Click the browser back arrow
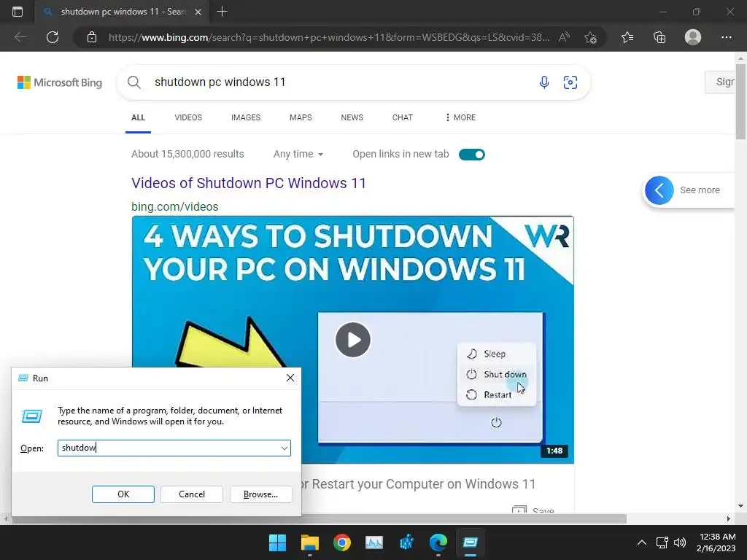 20,37
